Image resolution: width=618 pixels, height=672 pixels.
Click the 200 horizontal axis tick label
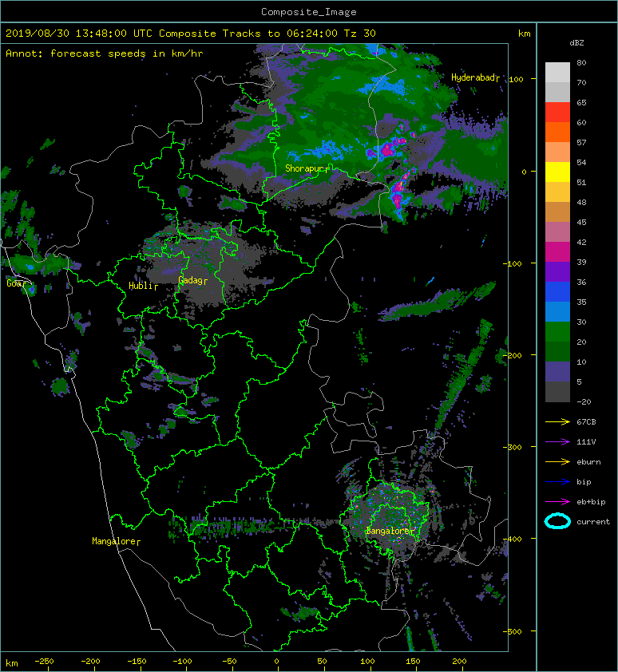(459, 662)
